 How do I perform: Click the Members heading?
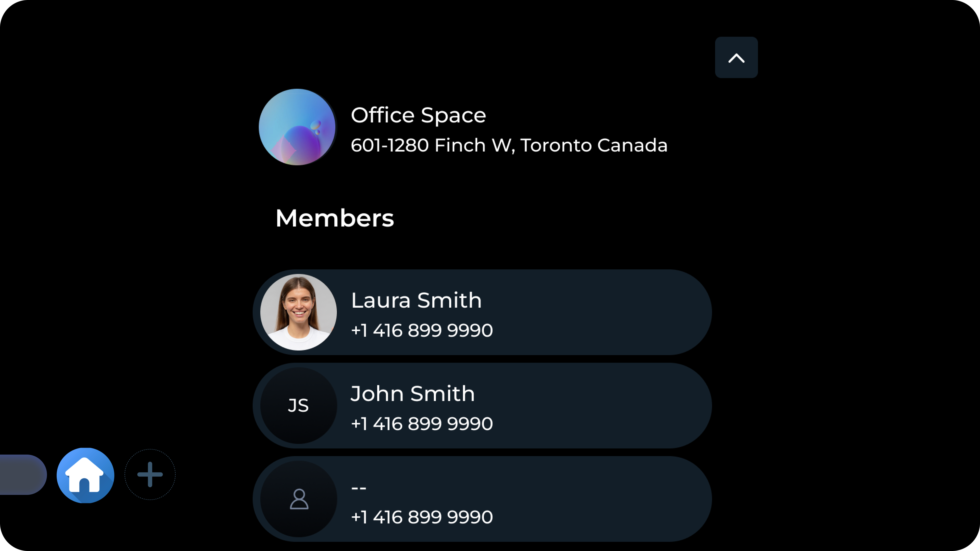[334, 218]
